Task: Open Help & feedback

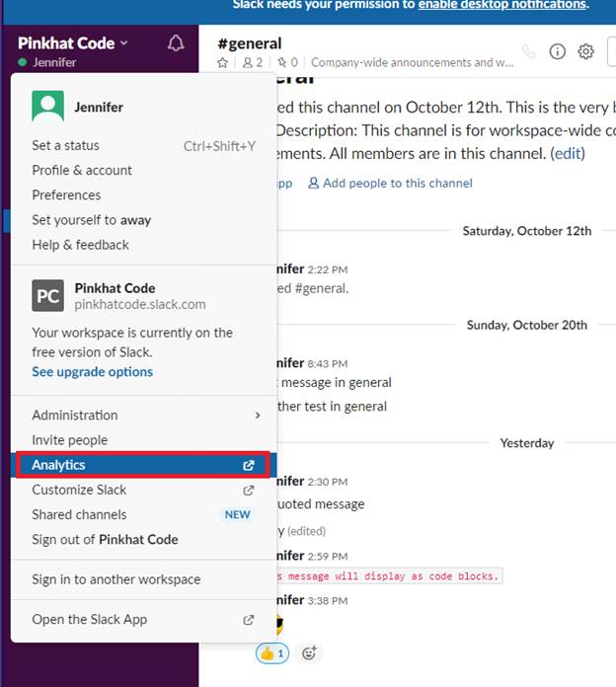Action: tap(144, 245)
